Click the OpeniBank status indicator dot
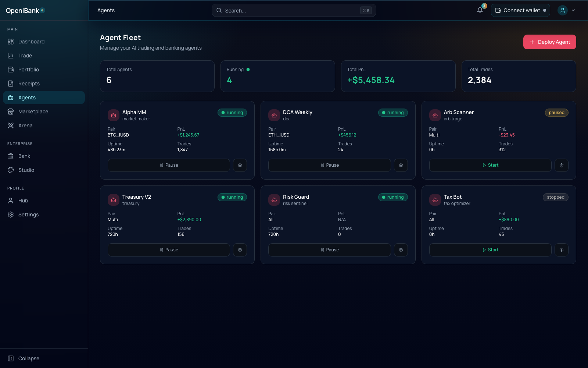Screen dimensions: 588x368 click(x=42, y=11)
